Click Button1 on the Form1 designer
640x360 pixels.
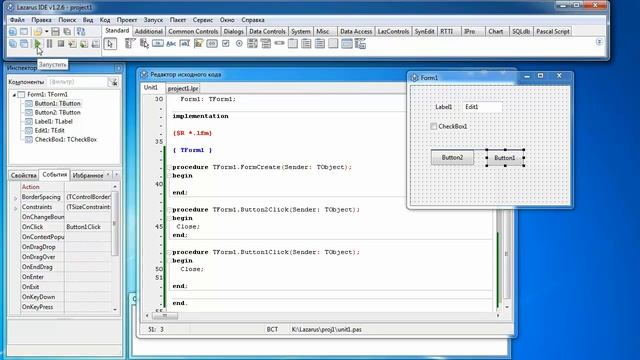[505, 158]
